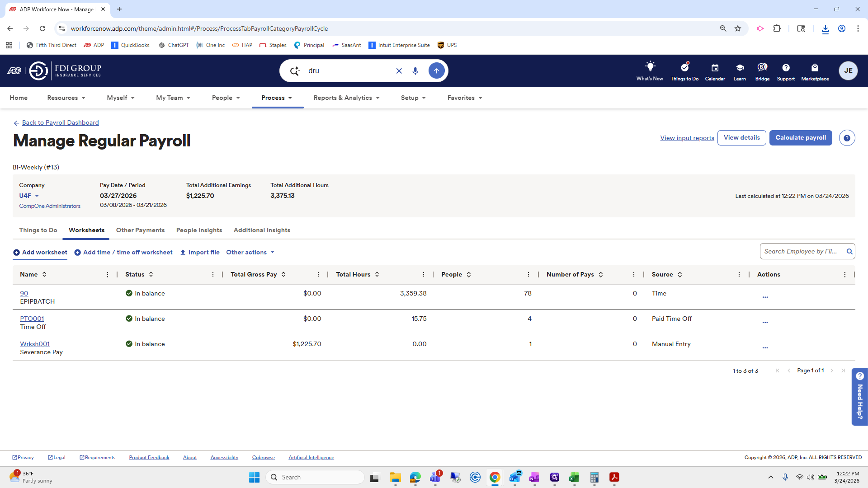Open the Calendar icon in the top navigation
This screenshot has height=488, width=868.
point(714,70)
